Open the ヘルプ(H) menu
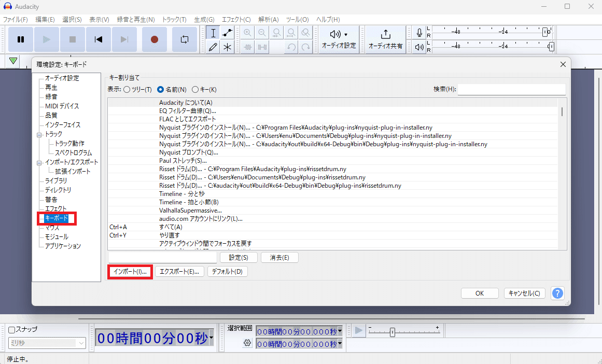The height and width of the screenshot is (364, 602). (328, 20)
